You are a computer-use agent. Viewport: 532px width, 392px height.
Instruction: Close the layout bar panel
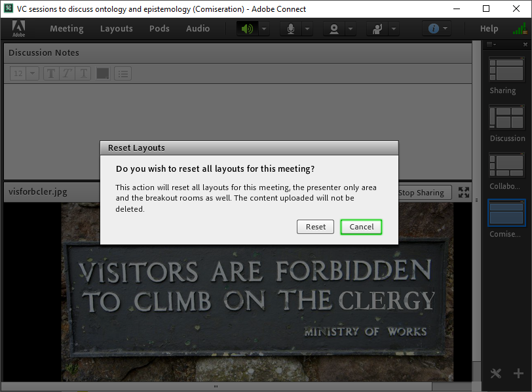click(525, 45)
